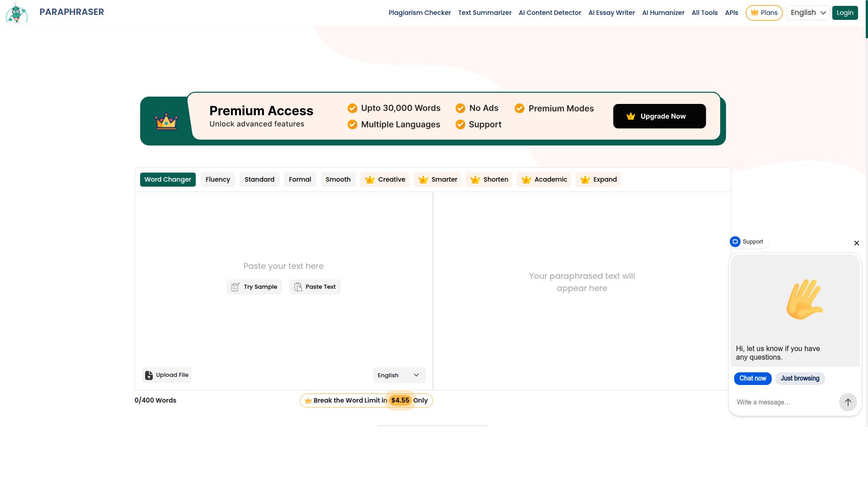Click the Support chat bubble icon
Image resolution: width=868 pixels, height=488 pixels.
tap(735, 242)
